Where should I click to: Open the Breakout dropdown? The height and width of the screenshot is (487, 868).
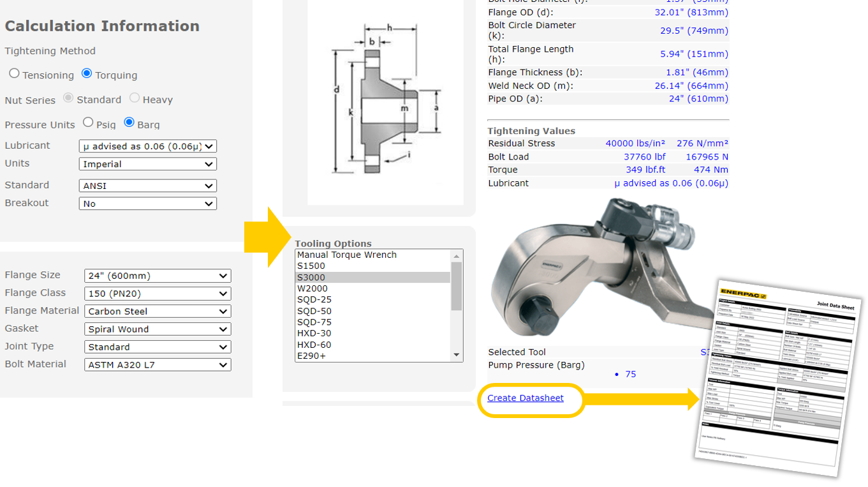tap(147, 203)
